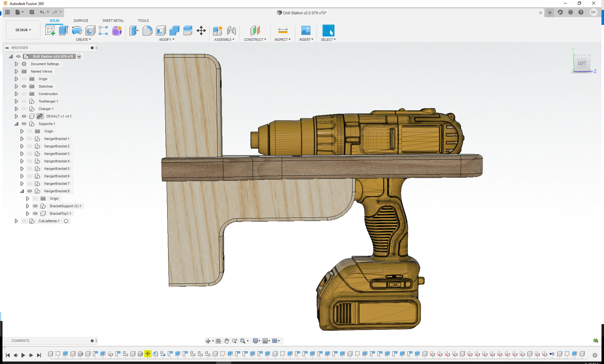Switch to the Sheet Metal tab in ribbon
Screen dimensions: 604x364
coord(113,20)
